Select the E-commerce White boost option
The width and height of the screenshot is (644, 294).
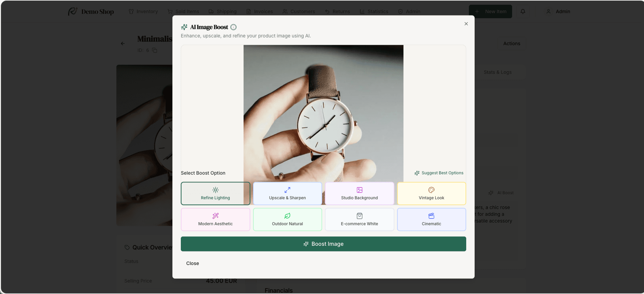[x=360, y=219]
